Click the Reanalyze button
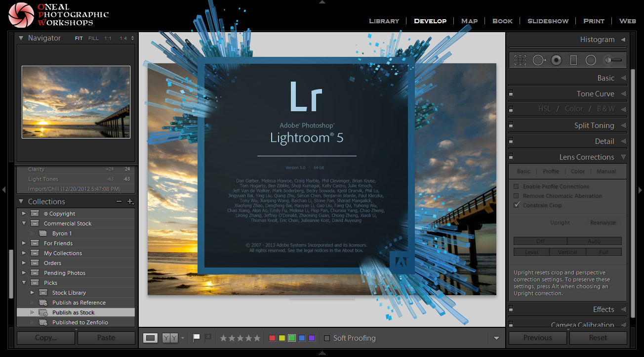 [x=603, y=223]
